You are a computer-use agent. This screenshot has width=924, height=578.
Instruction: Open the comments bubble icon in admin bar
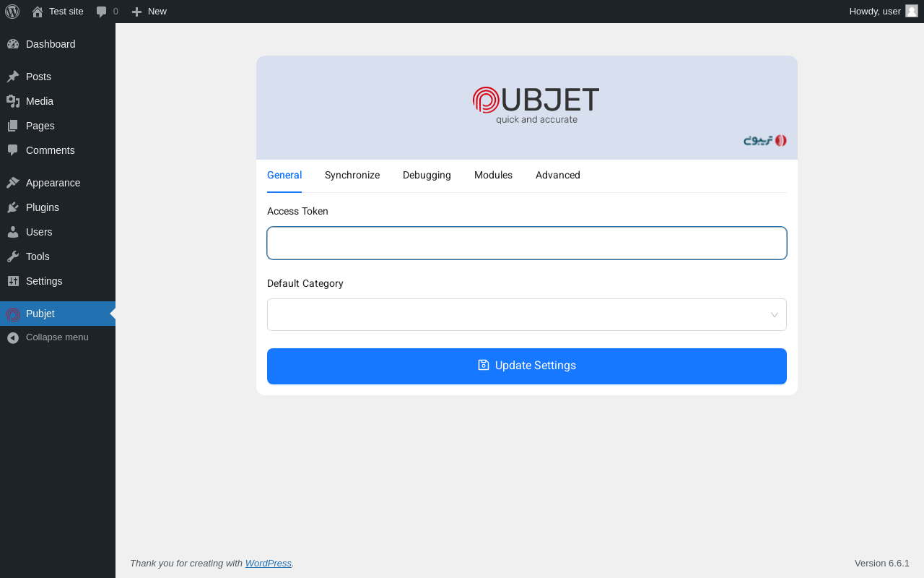[x=102, y=12]
